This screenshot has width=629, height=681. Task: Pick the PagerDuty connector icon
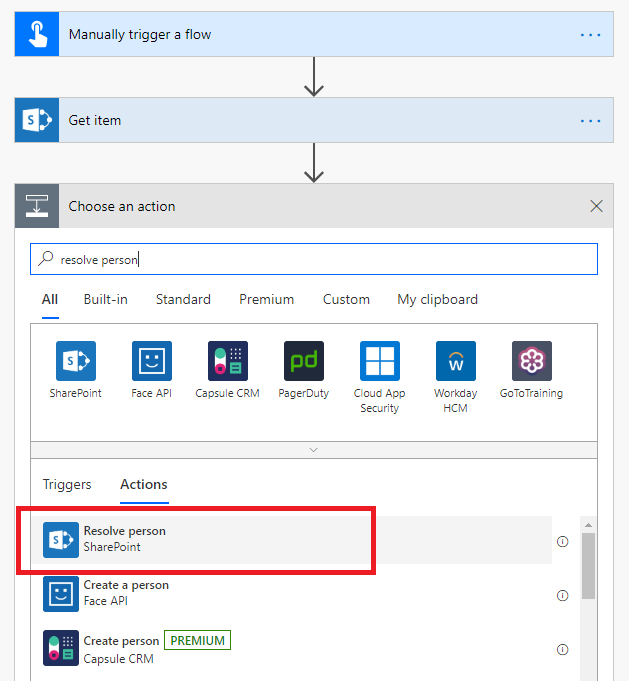click(304, 361)
